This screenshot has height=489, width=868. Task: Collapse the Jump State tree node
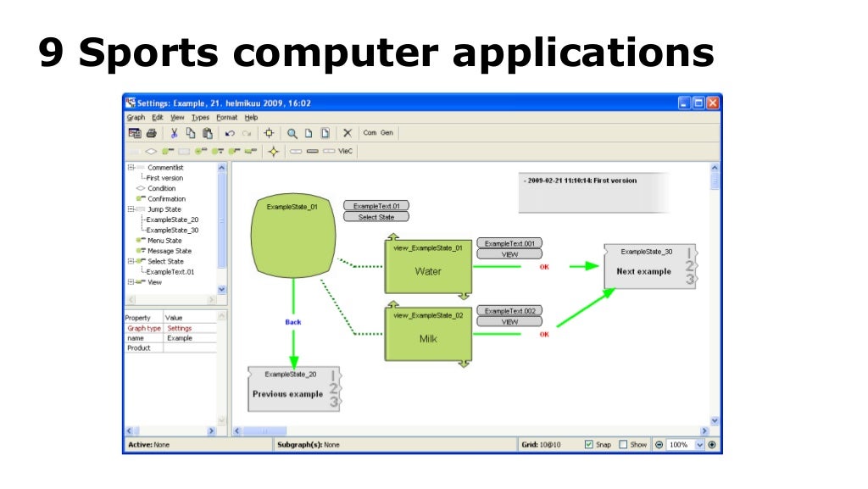pos(131,209)
